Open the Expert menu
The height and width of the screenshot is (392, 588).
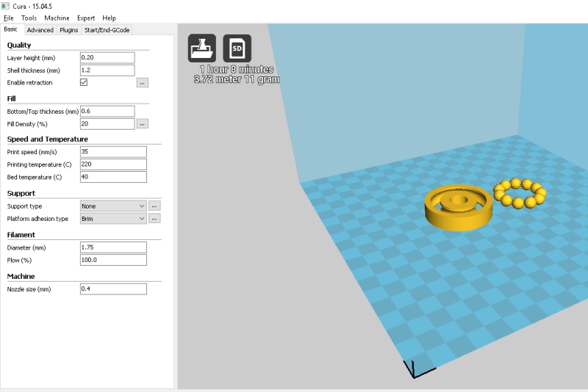[x=86, y=18]
